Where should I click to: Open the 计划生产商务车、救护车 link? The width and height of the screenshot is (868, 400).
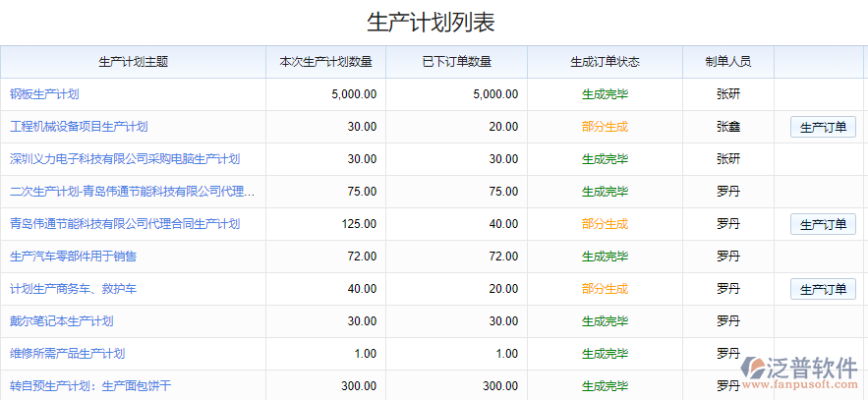pyautogui.click(x=73, y=289)
